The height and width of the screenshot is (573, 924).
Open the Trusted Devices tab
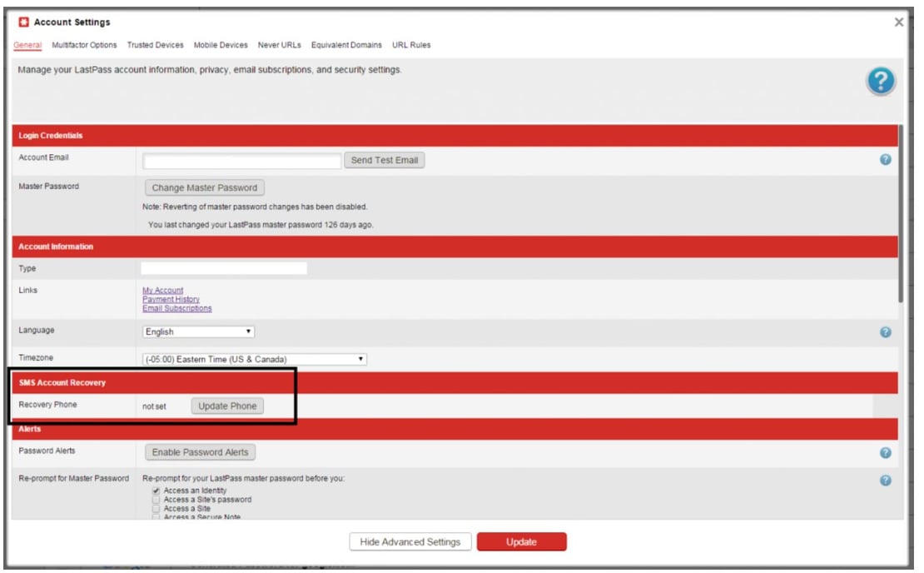tap(155, 45)
